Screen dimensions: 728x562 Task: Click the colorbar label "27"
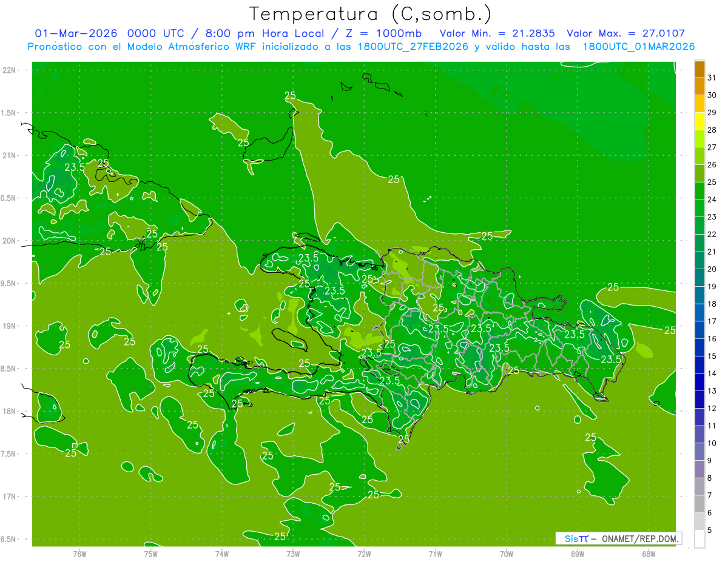tap(712, 147)
